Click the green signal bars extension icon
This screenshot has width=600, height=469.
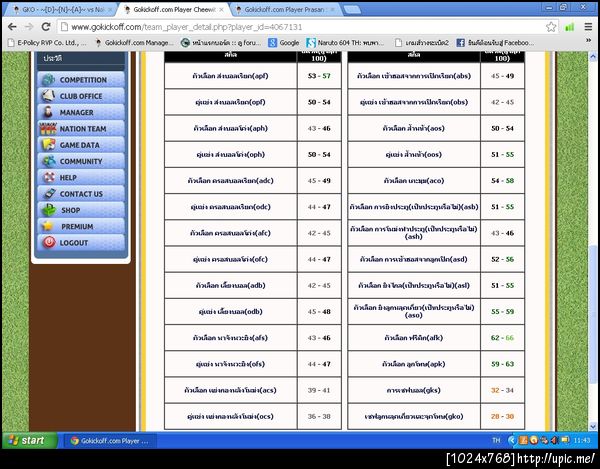pyautogui.click(x=569, y=27)
